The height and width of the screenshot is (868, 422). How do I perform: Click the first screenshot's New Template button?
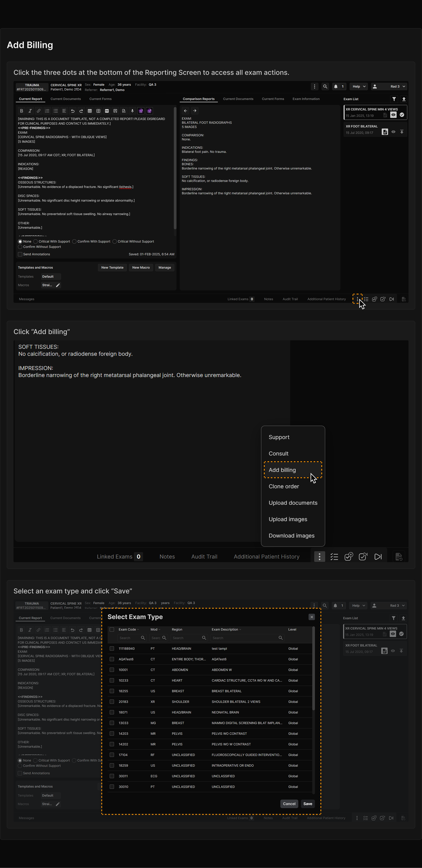(112, 268)
